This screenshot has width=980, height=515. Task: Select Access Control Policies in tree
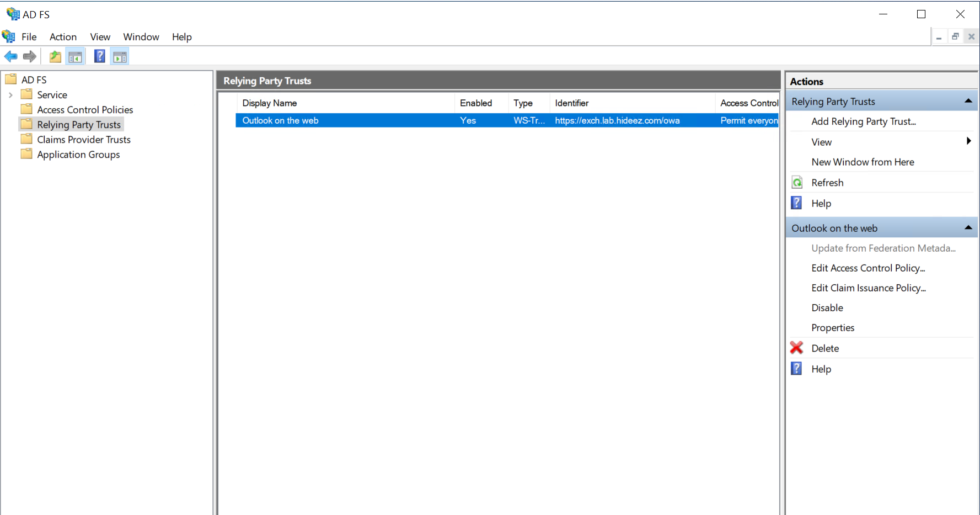(x=85, y=110)
